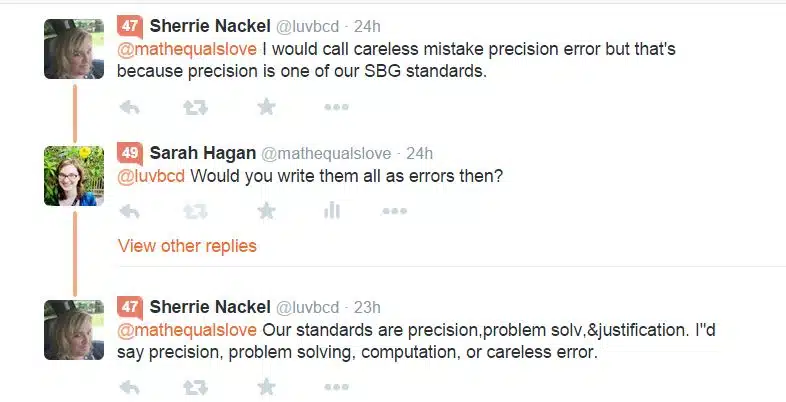This screenshot has width=786, height=402.
Task: Click @luvbcd mention in Sarah's tweet
Action: 151,176
